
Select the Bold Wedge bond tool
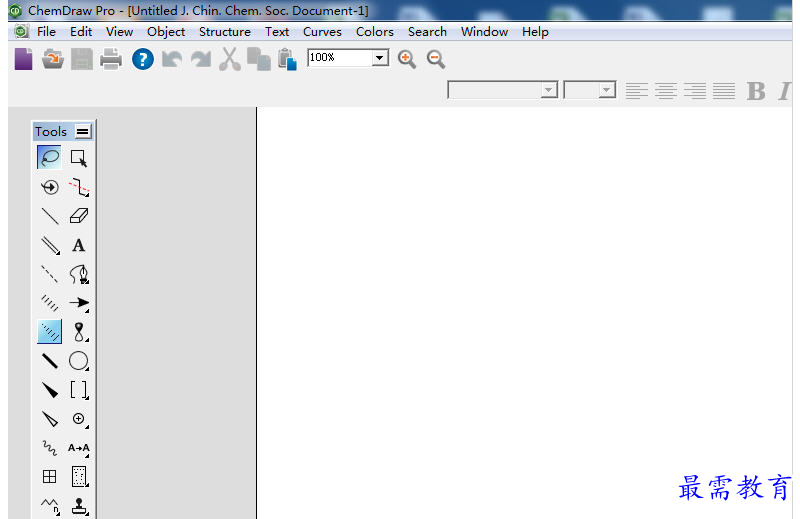pos(49,390)
